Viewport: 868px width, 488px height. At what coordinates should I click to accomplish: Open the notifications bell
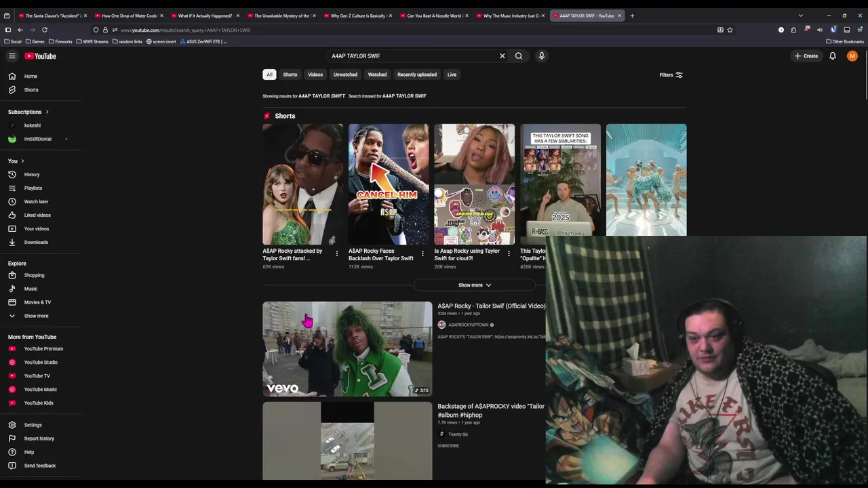[x=833, y=56]
